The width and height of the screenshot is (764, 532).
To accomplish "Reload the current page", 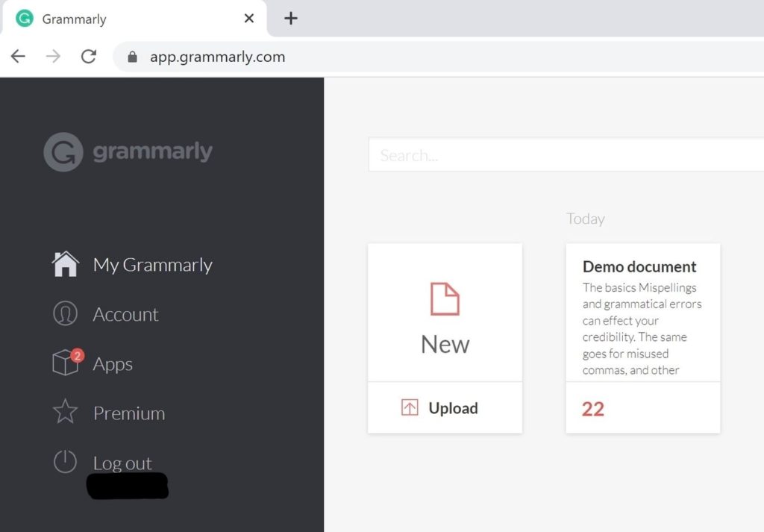I will (x=88, y=57).
